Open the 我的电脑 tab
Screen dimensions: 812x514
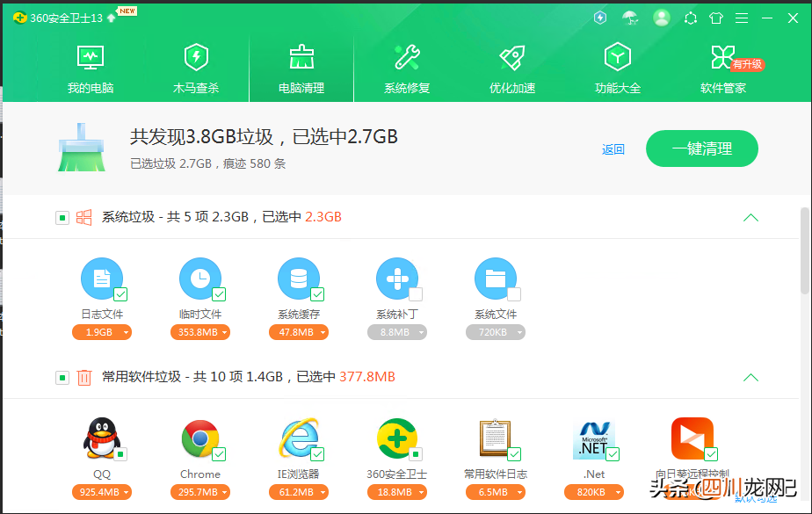[x=91, y=69]
